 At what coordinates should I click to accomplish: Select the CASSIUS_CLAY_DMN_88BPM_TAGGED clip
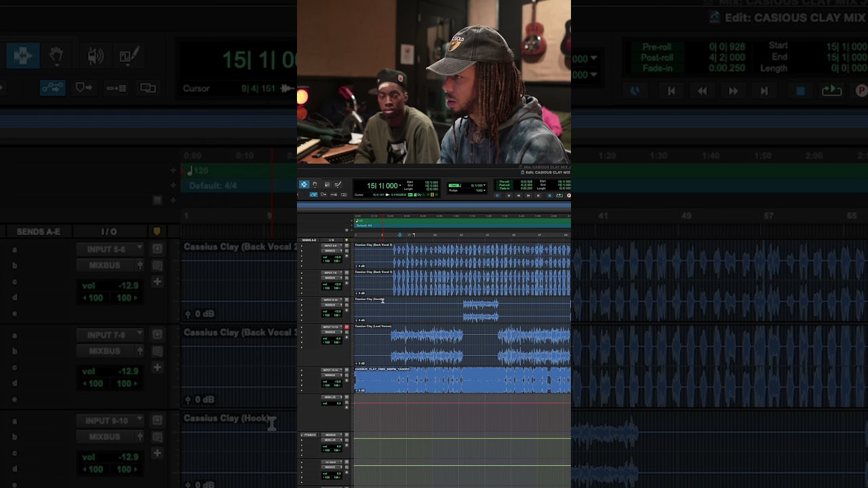click(x=462, y=382)
